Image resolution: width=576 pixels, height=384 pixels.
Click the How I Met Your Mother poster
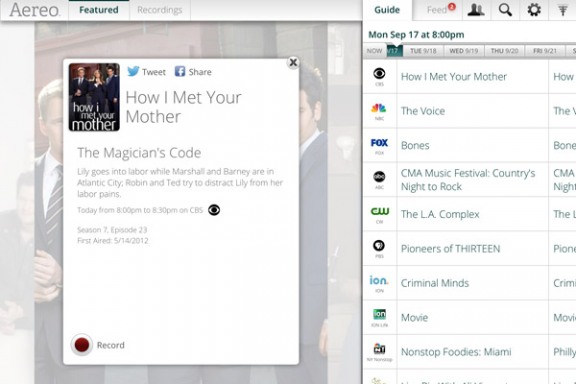click(x=94, y=97)
